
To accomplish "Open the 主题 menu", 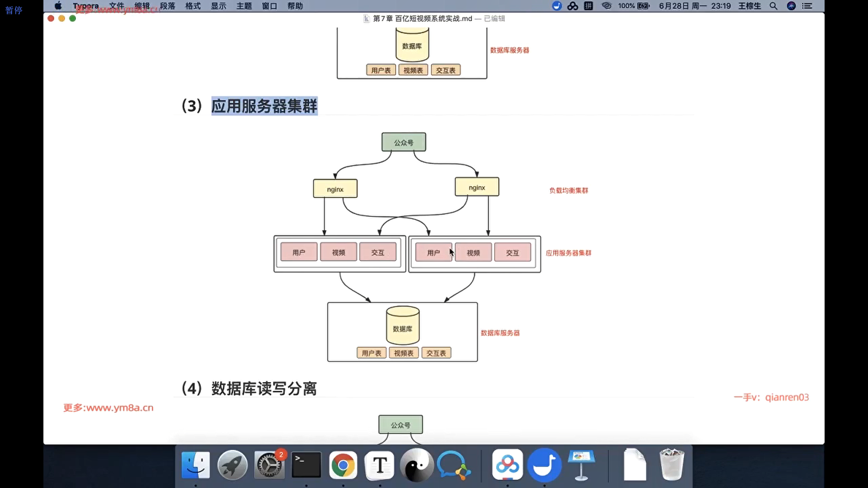I will (244, 6).
